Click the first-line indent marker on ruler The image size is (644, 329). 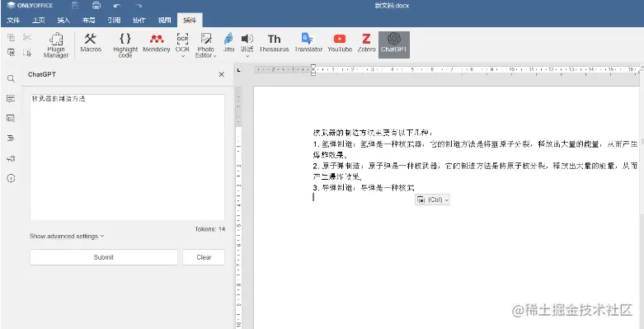(313, 67)
